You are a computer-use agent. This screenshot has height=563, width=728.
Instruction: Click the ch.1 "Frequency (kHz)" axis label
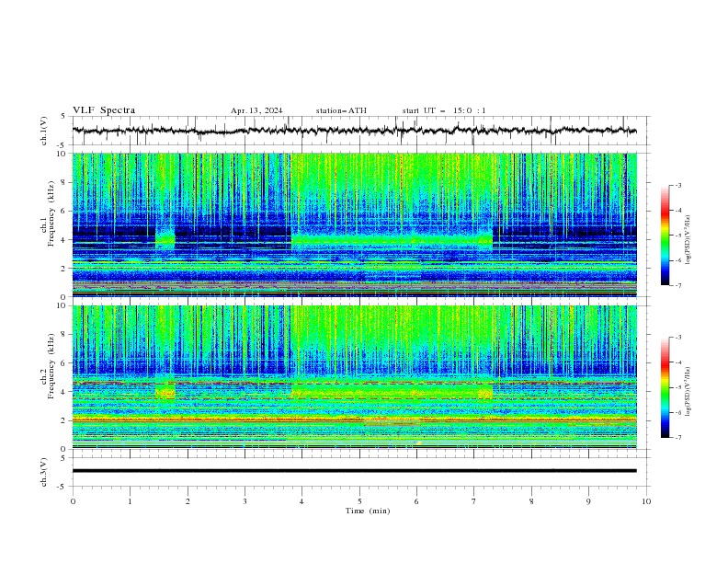pos(51,214)
